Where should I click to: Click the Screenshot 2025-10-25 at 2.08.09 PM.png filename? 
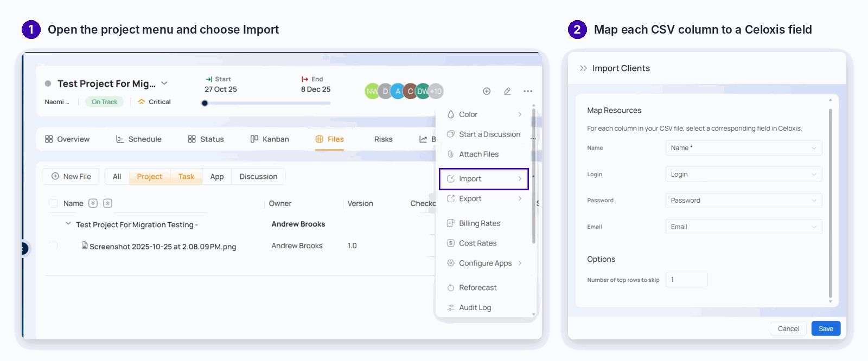point(163,247)
